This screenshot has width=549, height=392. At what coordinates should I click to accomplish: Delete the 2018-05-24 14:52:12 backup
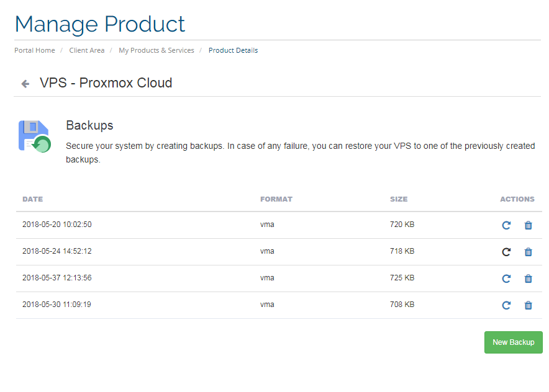pos(529,252)
